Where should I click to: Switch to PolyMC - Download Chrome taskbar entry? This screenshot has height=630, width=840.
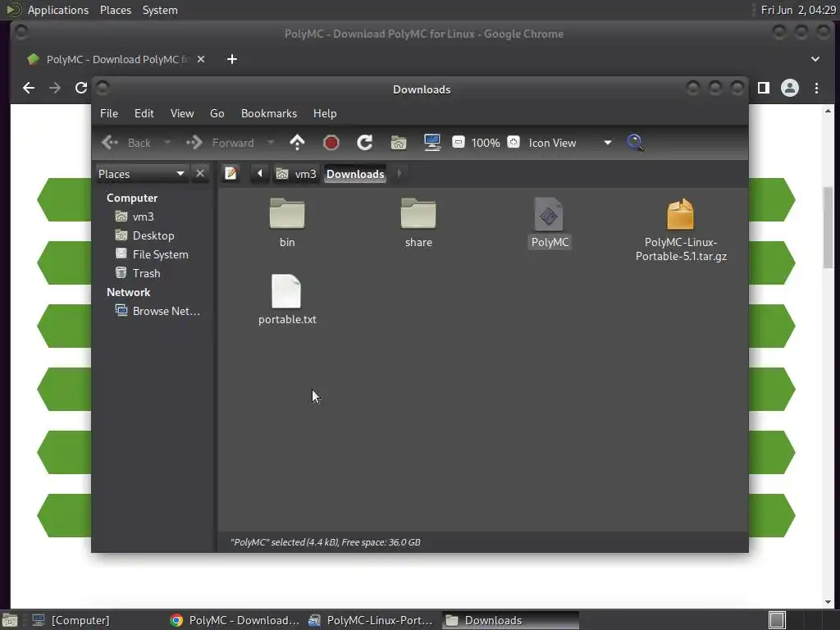[x=235, y=620]
